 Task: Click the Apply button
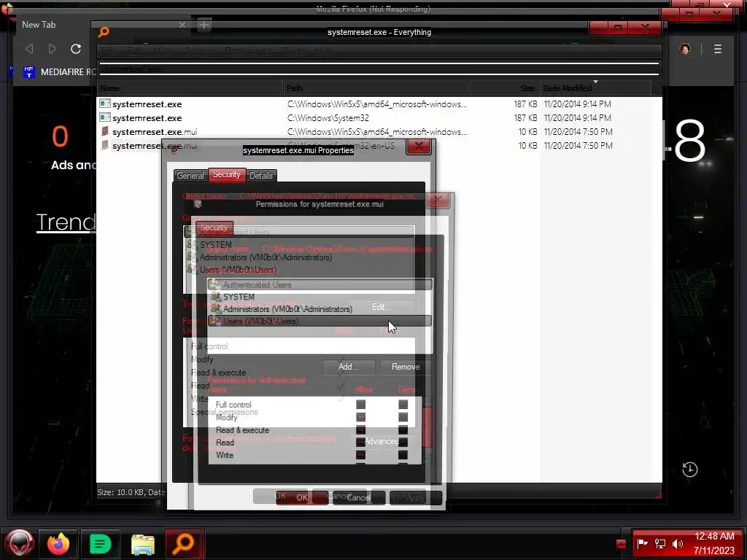[415, 497]
